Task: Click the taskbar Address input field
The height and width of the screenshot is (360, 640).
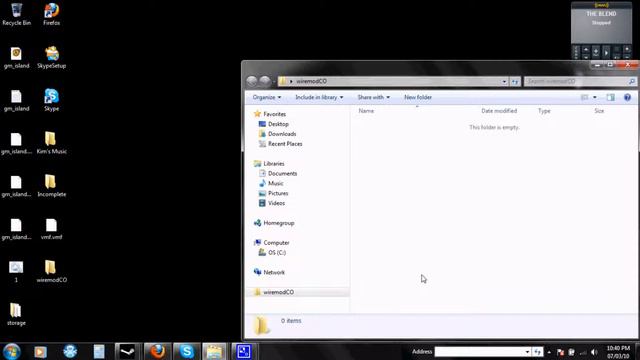Action: tap(479, 352)
